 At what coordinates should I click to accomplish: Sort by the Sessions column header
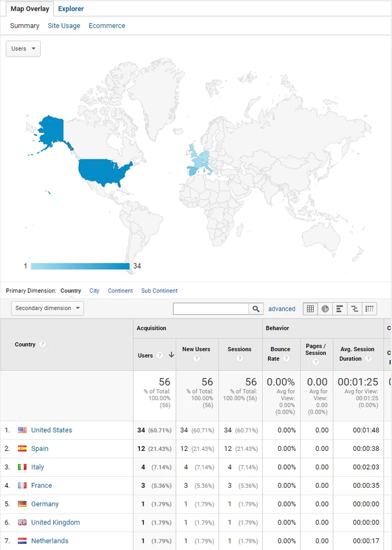click(x=239, y=350)
